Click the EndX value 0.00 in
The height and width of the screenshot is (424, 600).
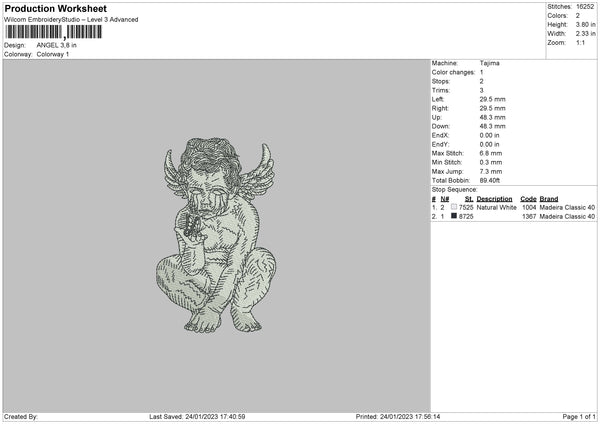point(489,135)
